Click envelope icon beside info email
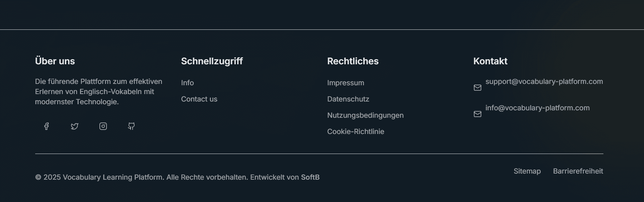The image size is (644, 202). pos(477,114)
